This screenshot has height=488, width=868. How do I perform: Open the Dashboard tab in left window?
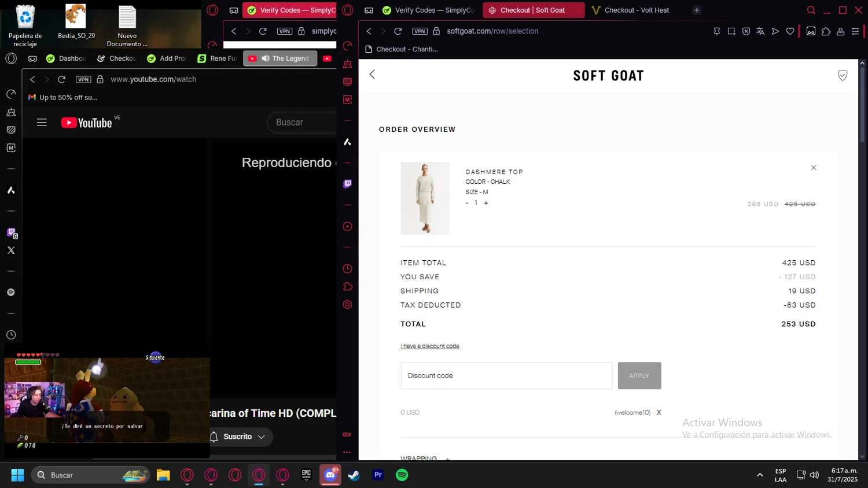(x=66, y=58)
